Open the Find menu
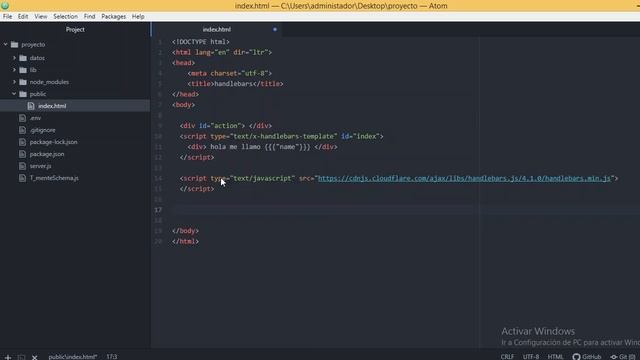Screen dimensions: 640x360 coord(89,16)
